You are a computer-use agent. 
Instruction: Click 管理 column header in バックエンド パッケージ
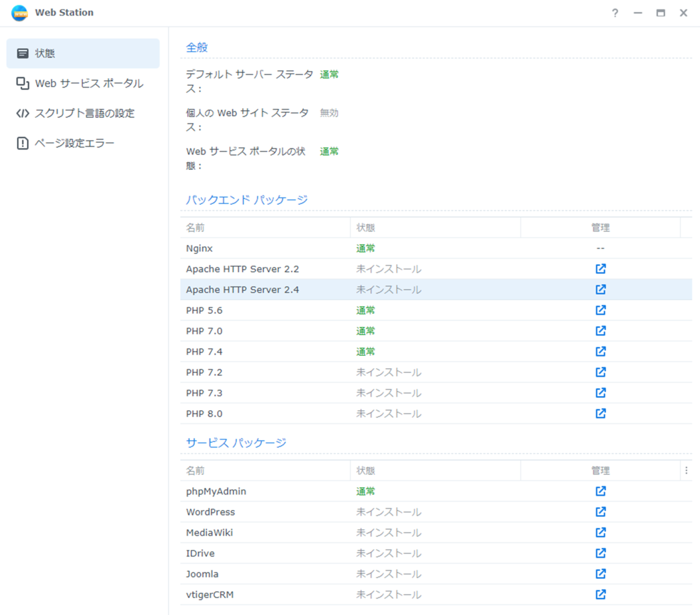coord(600,228)
